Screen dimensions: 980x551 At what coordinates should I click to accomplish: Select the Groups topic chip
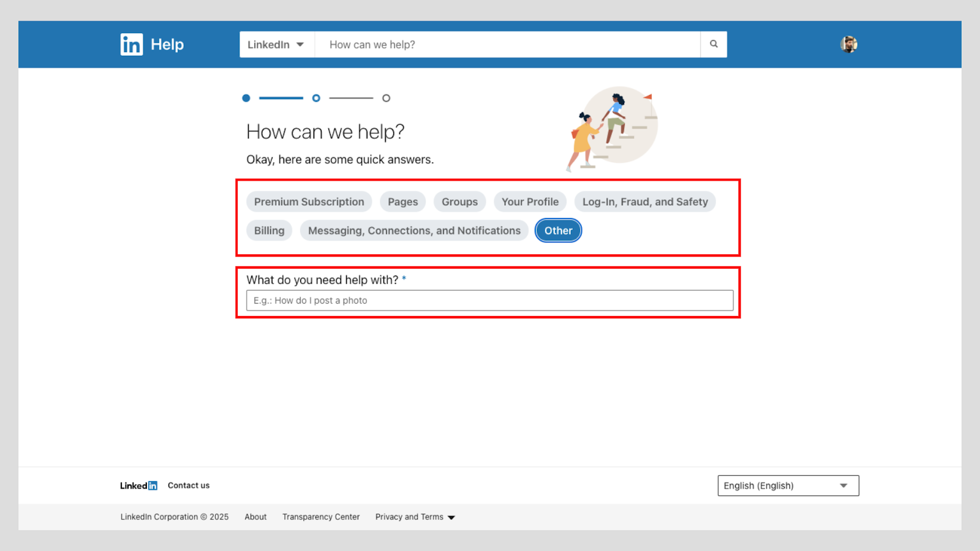460,201
